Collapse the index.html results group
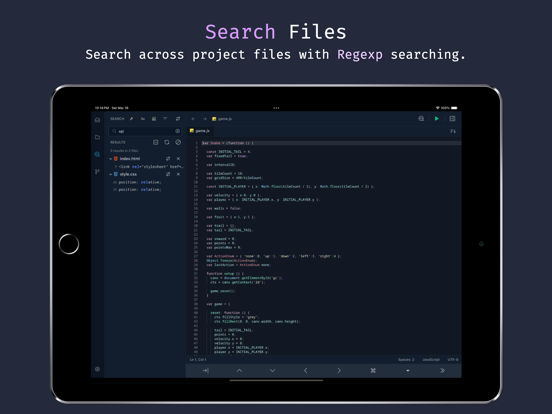This screenshot has height=414, width=552. 111,159
